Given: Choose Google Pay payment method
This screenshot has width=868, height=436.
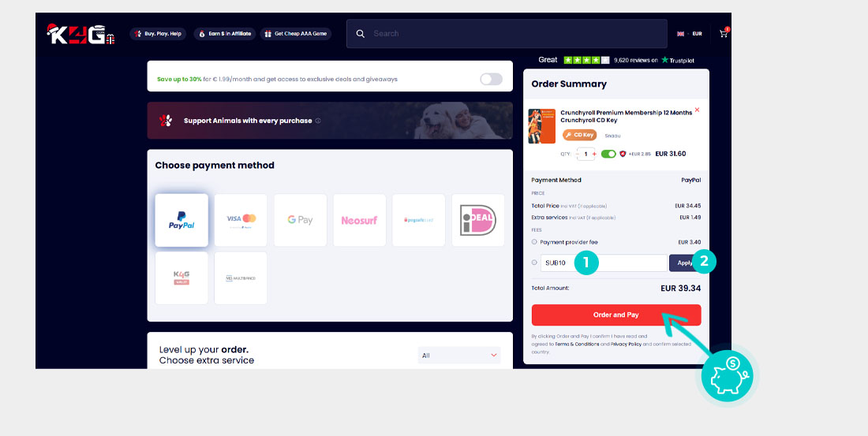Looking at the screenshot, I should point(300,220).
